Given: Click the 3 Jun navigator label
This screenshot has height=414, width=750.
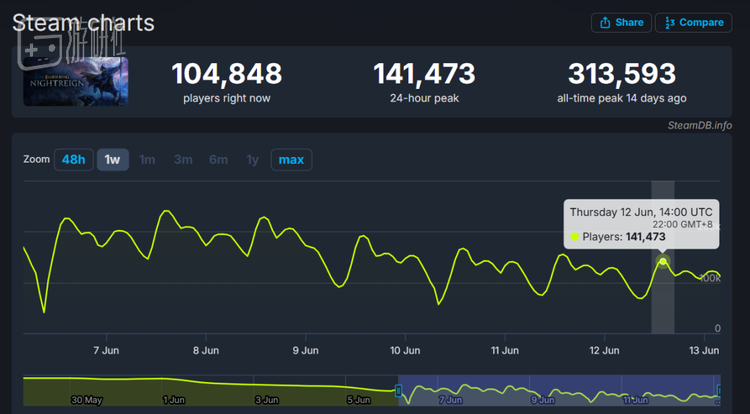Looking at the screenshot, I should pos(266,400).
